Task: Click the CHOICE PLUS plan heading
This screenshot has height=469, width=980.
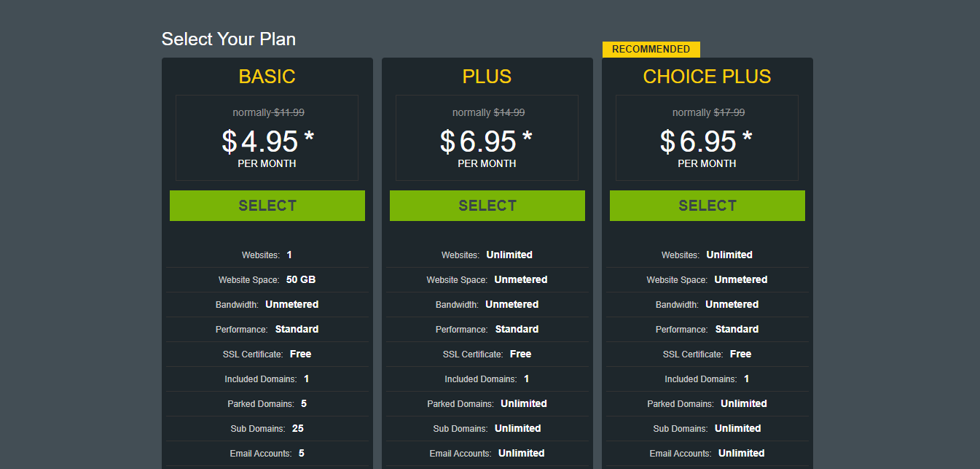Action: point(707,77)
